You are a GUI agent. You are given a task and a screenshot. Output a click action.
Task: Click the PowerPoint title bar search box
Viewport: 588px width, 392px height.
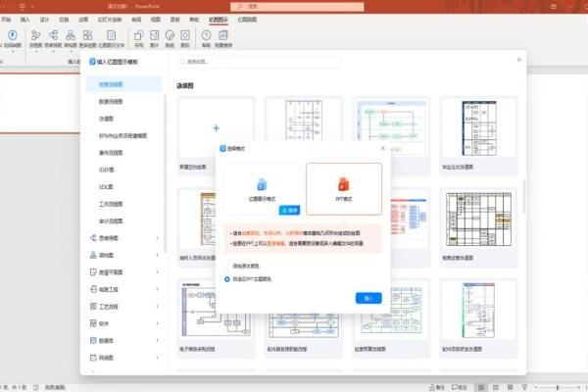(x=297, y=7)
